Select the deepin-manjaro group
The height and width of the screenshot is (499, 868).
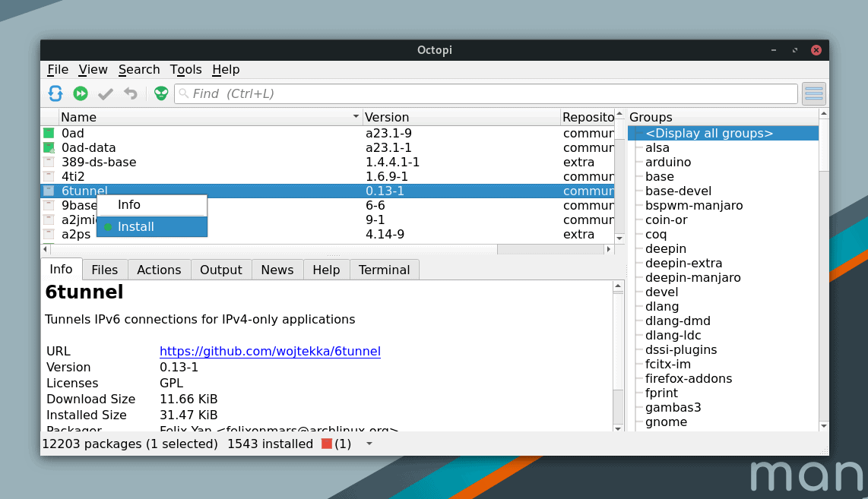coord(692,278)
